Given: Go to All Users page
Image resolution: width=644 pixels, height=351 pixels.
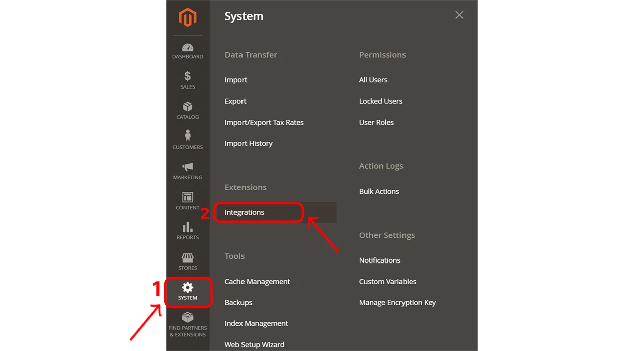Looking at the screenshot, I should [373, 80].
